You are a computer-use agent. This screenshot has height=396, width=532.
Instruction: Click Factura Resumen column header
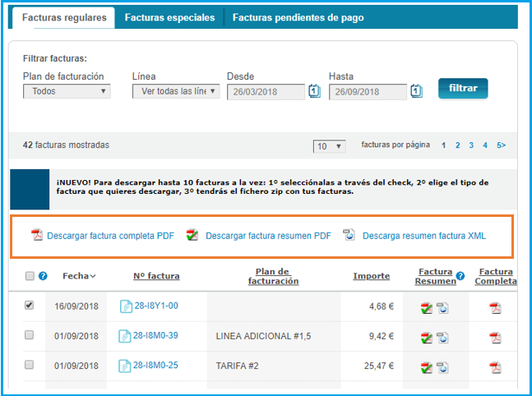point(435,276)
